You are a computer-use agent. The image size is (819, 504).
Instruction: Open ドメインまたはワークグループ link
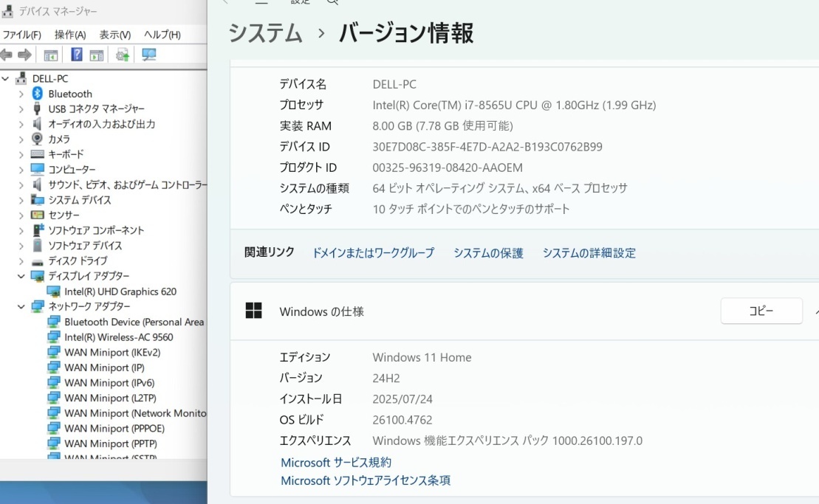[373, 253]
